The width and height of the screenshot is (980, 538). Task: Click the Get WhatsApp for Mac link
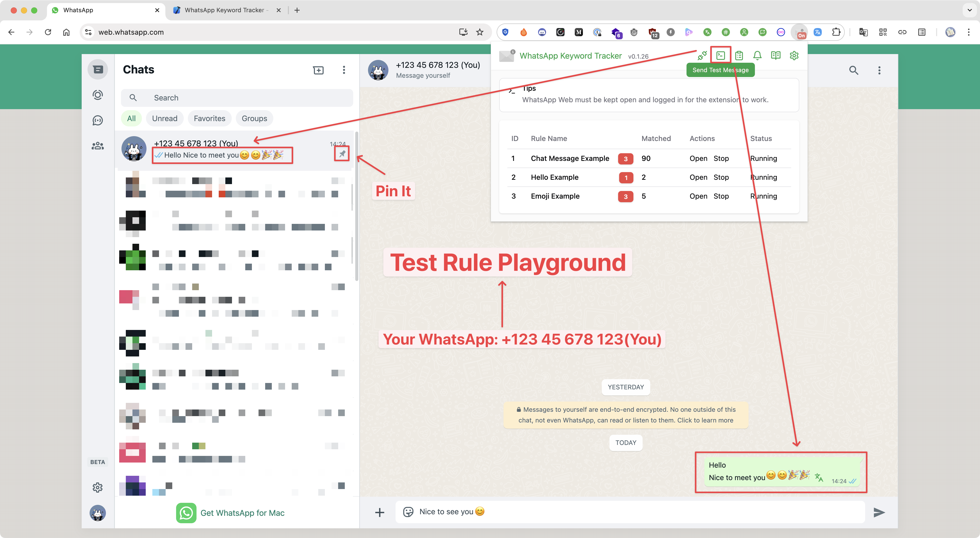[230, 513]
